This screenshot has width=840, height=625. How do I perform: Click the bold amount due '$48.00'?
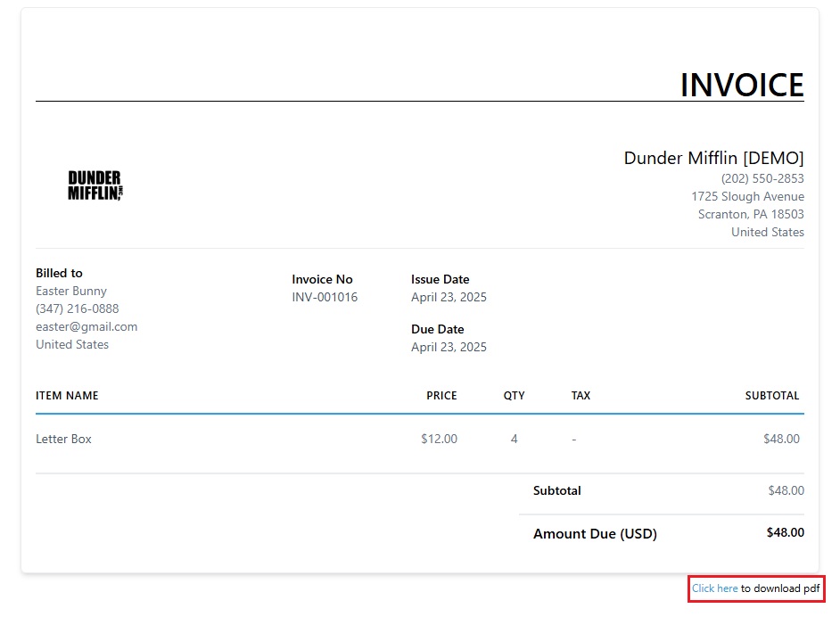(x=786, y=532)
